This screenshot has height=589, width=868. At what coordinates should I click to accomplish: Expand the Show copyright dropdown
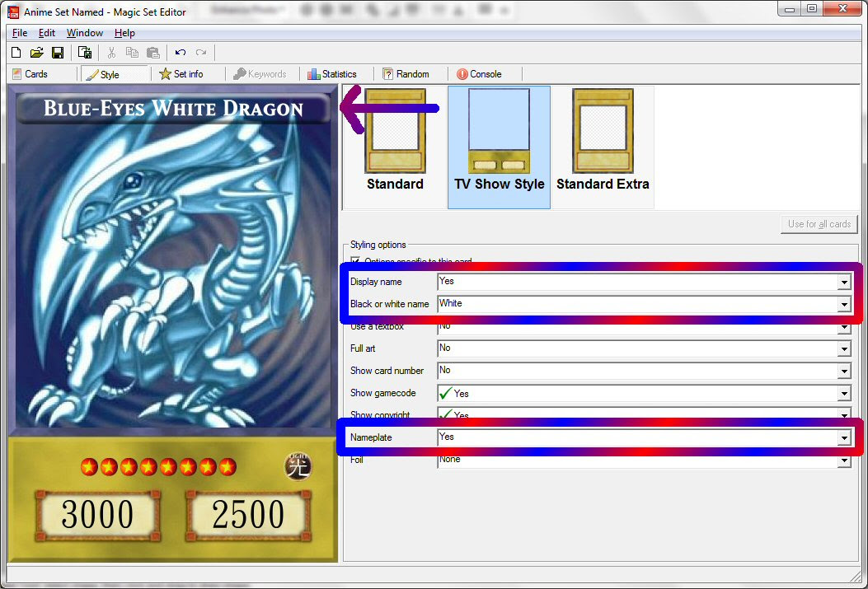pos(843,415)
